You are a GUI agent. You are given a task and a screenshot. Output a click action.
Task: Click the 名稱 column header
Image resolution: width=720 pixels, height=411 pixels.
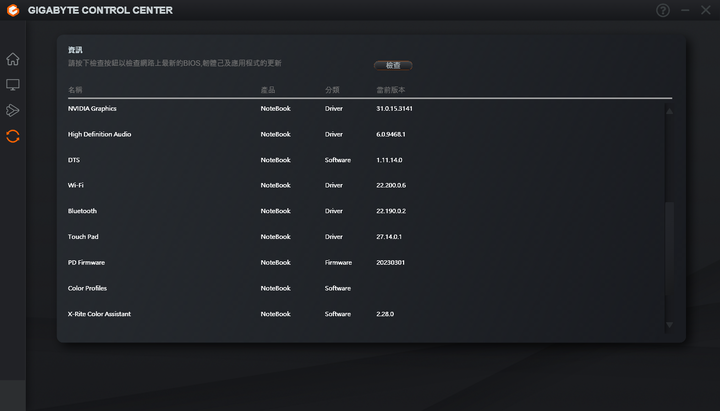coord(75,90)
